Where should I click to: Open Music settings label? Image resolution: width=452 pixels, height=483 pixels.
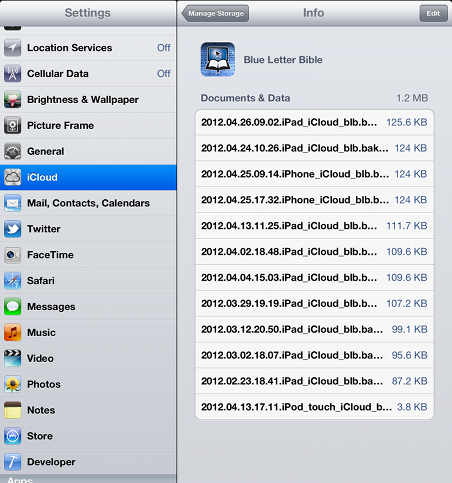(41, 333)
